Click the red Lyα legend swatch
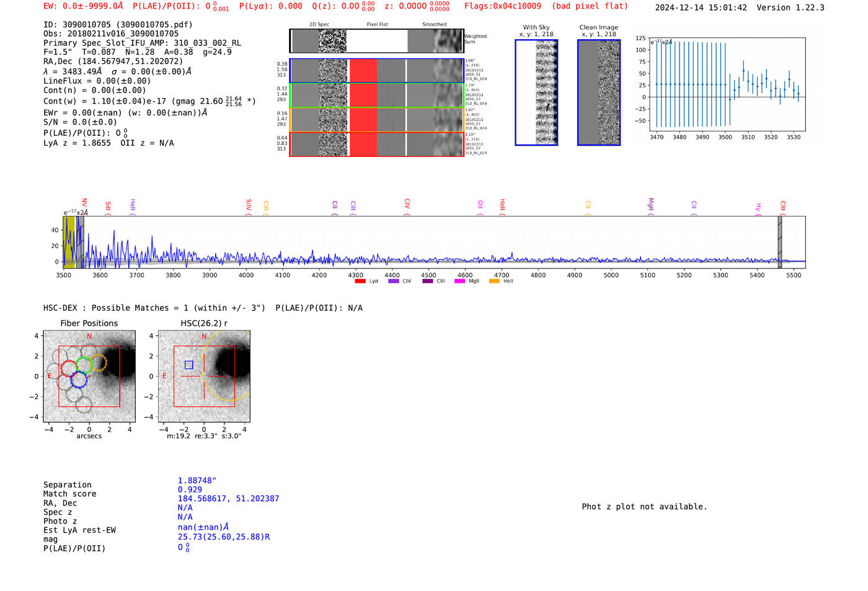The width and height of the screenshot is (868, 591). pyautogui.click(x=360, y=281)
